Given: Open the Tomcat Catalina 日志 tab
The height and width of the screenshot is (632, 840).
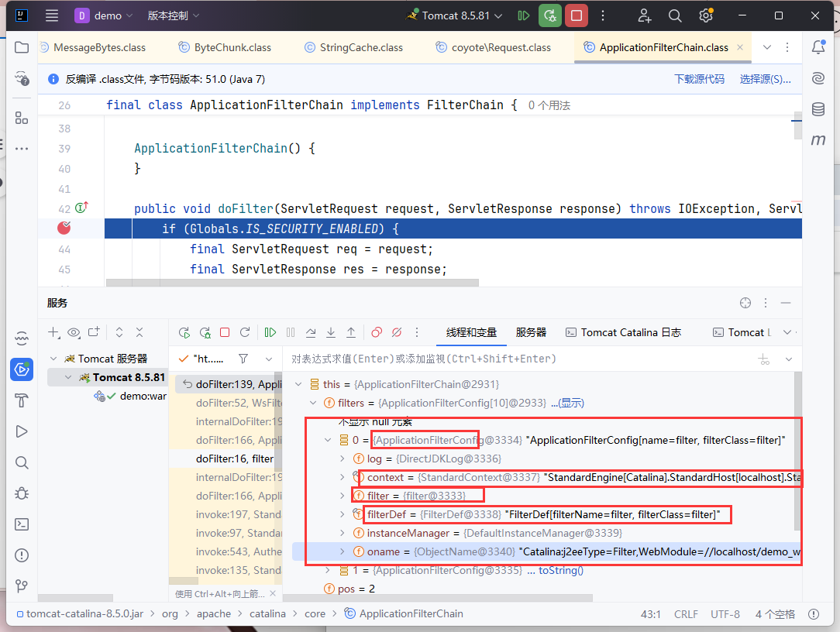Looking at the screenshot, I should 624,332.
